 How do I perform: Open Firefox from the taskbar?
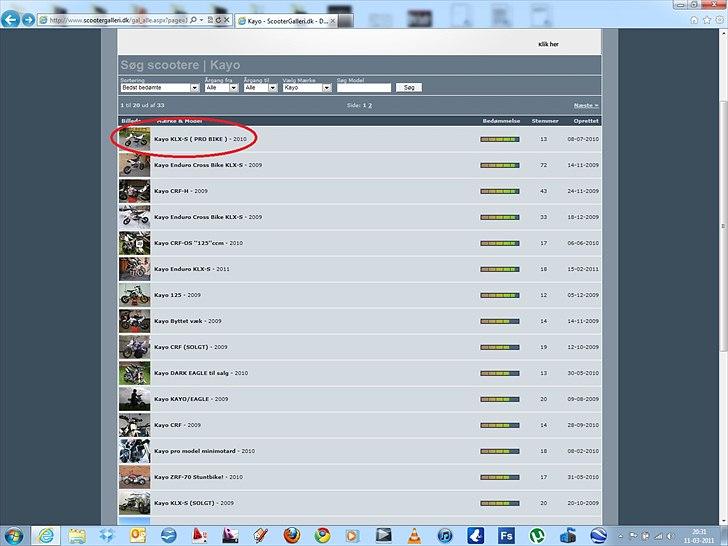click(x=292, y=535)
